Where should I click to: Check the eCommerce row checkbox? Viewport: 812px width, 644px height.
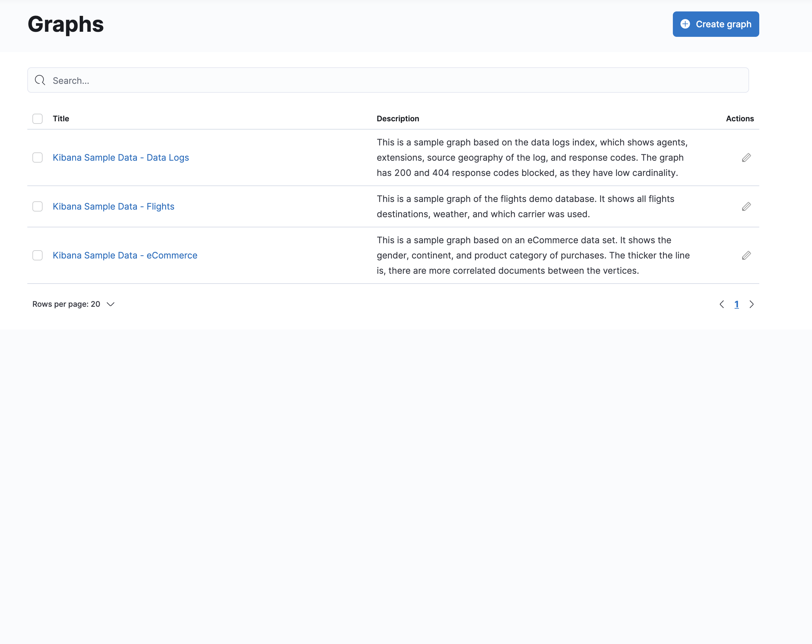point(37,256)
